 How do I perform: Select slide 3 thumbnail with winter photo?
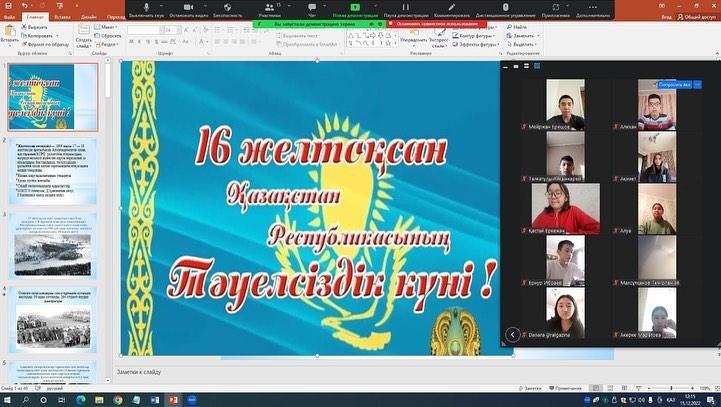pos(53,246)
